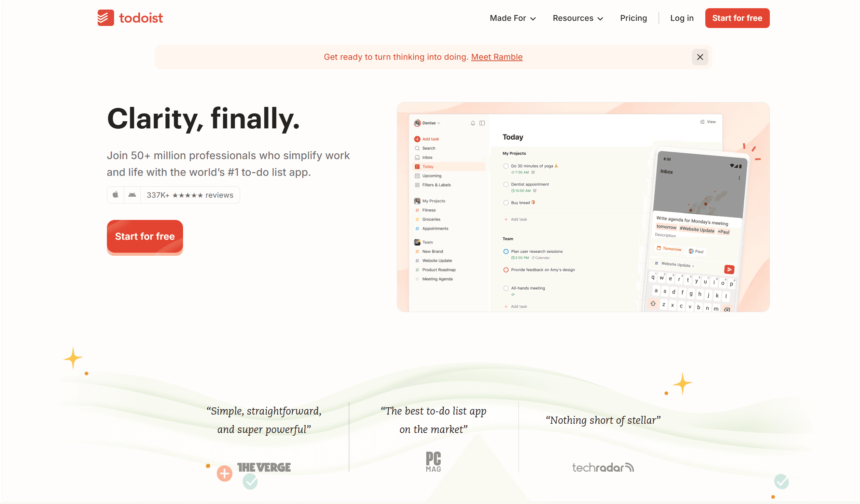Open the Meet Ramble link
This screenshot has height=504, width=860.
497,57
